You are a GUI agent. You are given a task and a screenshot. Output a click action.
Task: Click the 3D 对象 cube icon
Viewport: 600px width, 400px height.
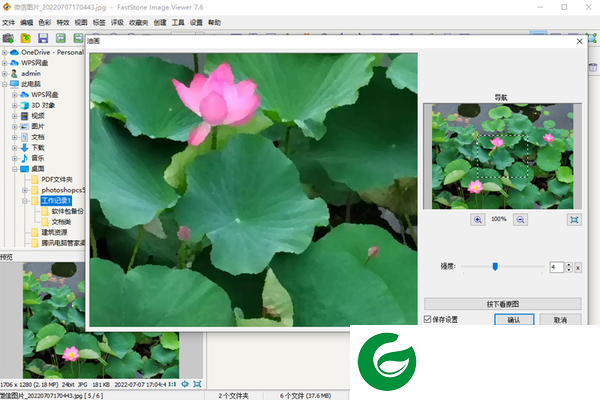pyautogui.click(x=25, y=105)
